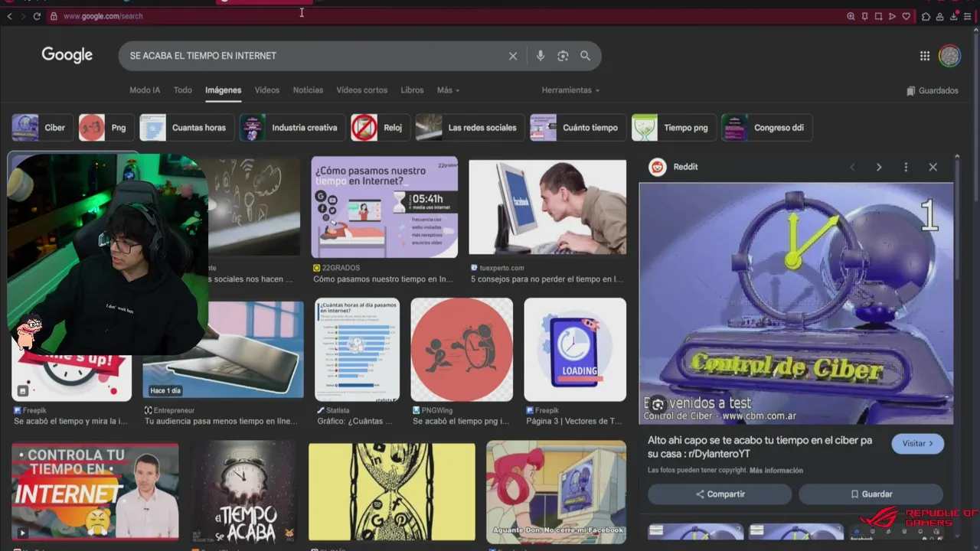This screenshot has height=551, width=980.
Task: Click the Guardar button in preview
Action: click(871, 494)
